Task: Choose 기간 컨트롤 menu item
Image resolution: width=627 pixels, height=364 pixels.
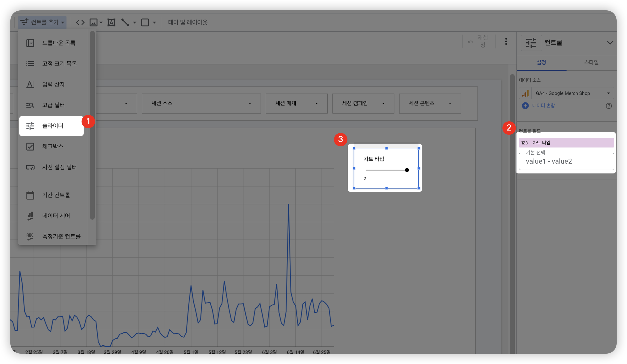Action: [x=53, y=195]
